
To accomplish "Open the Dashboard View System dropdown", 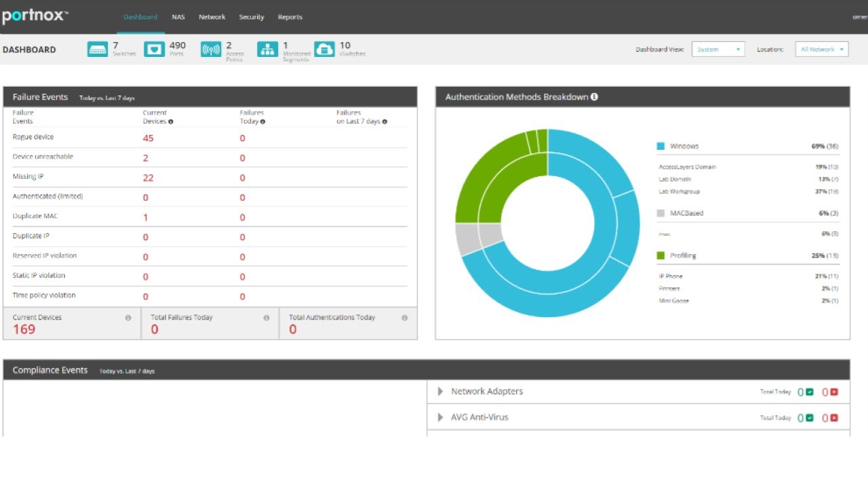I will click(x=718, y=49).
